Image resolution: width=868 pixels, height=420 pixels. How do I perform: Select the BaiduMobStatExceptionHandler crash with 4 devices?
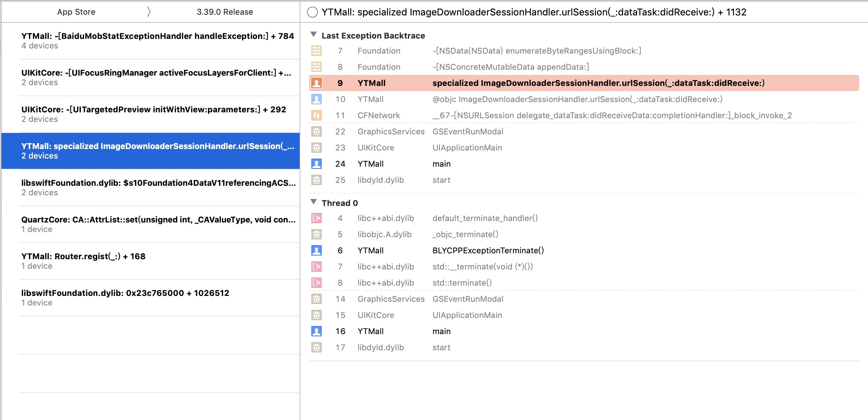pos(158,41)
